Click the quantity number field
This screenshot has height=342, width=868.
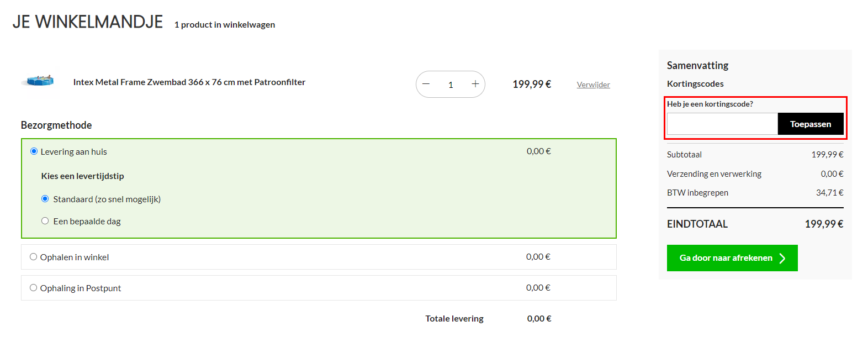(x=451, y=85)
